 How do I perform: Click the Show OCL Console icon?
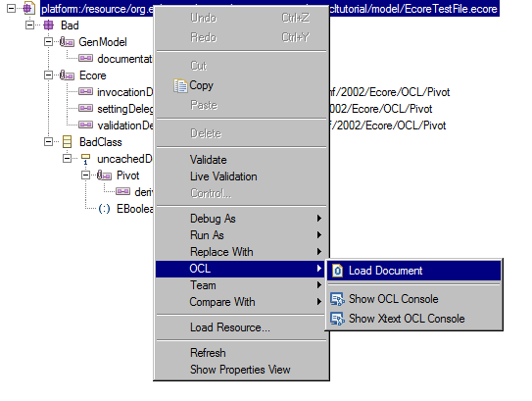pos(337,299)
